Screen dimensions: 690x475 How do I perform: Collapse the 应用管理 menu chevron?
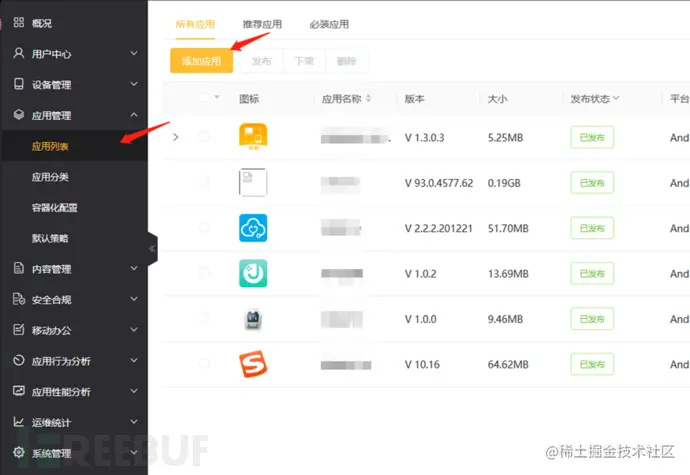click(134, 114)
